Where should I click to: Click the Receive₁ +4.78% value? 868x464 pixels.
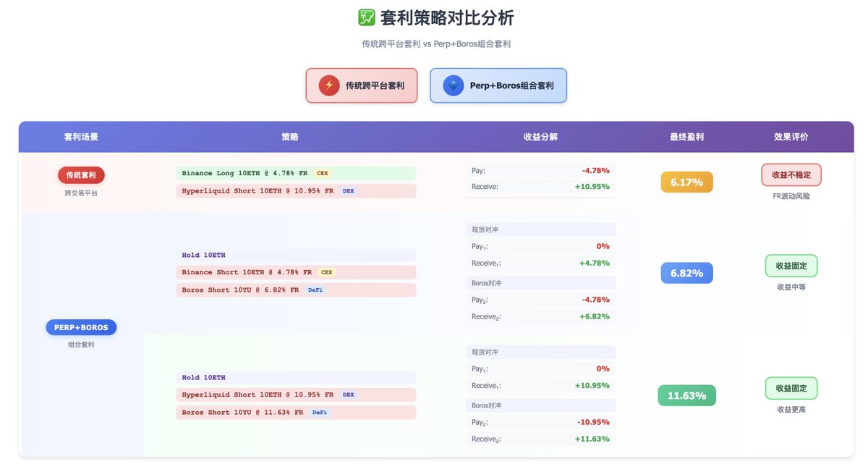click(x=595, y=263)
